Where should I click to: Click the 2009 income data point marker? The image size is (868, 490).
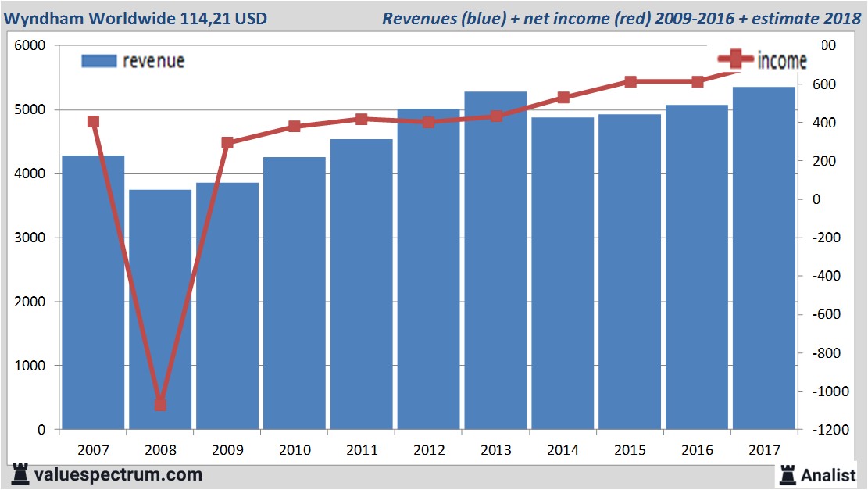(227, 143)
